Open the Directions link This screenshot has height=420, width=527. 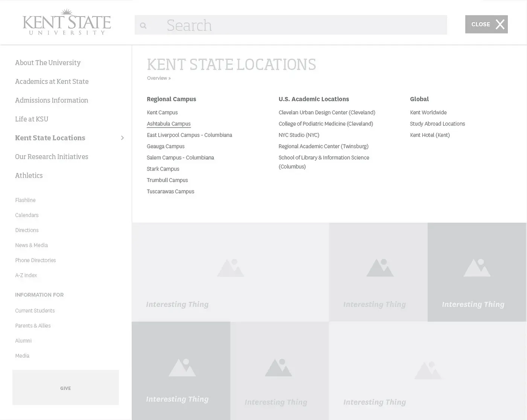(27, 230)
